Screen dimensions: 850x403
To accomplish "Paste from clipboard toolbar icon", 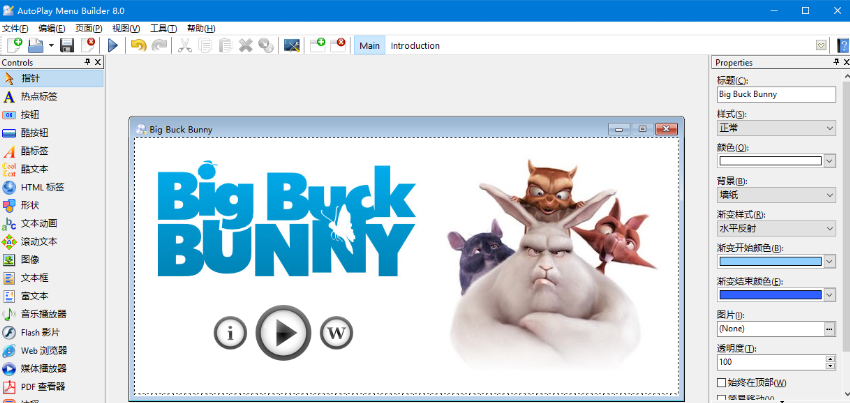I will tap(226, 46).
